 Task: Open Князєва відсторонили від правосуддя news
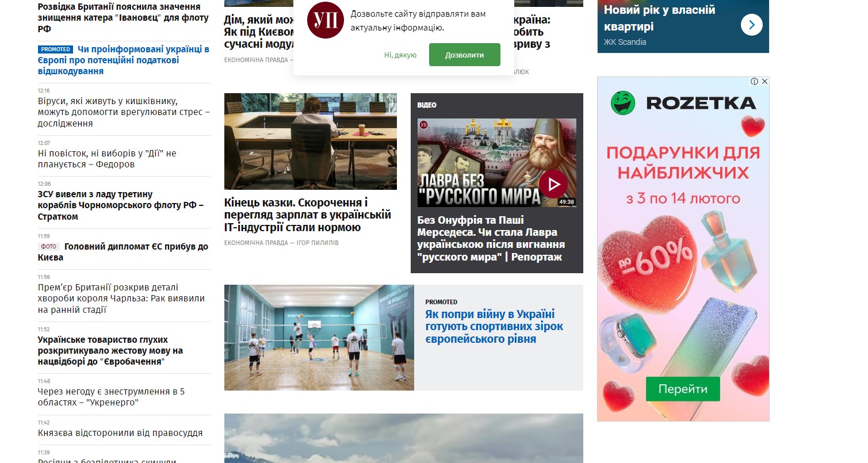(120, 433)
